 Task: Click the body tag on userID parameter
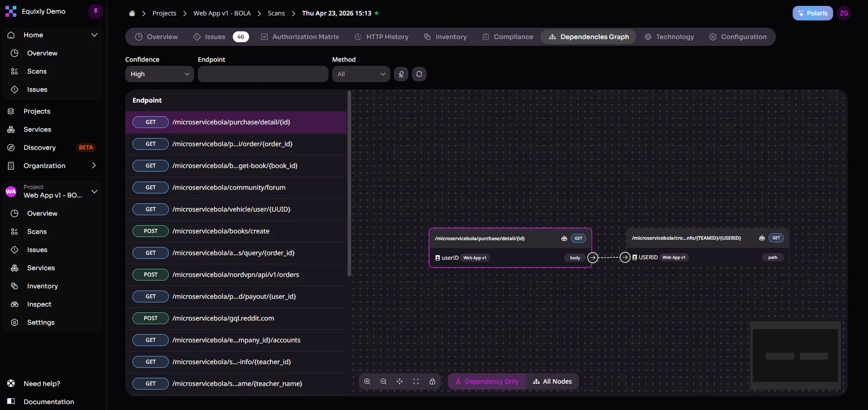(575, 258)
